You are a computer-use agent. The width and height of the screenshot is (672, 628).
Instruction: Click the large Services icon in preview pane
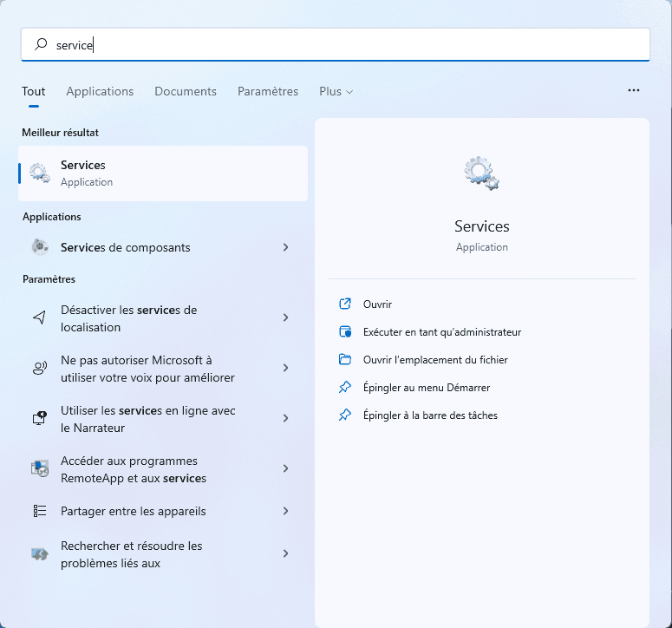(x=481, y=173)
